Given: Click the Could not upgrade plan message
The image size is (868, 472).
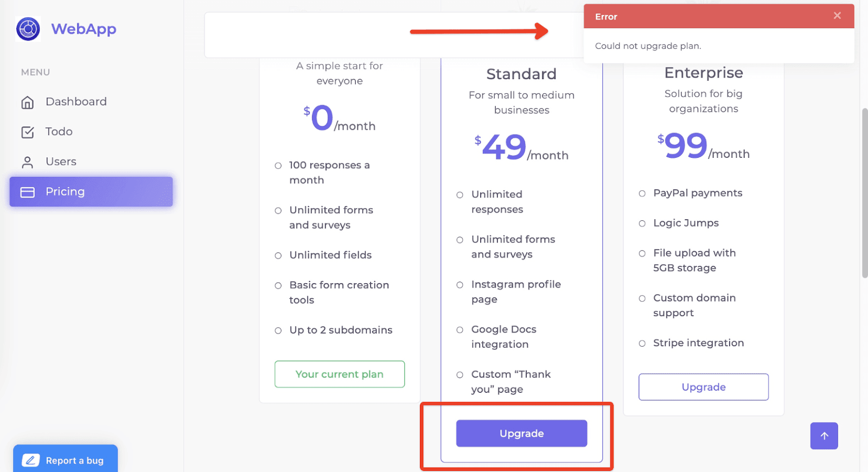Looking at the screenshot, I should (x=648, y=46).
